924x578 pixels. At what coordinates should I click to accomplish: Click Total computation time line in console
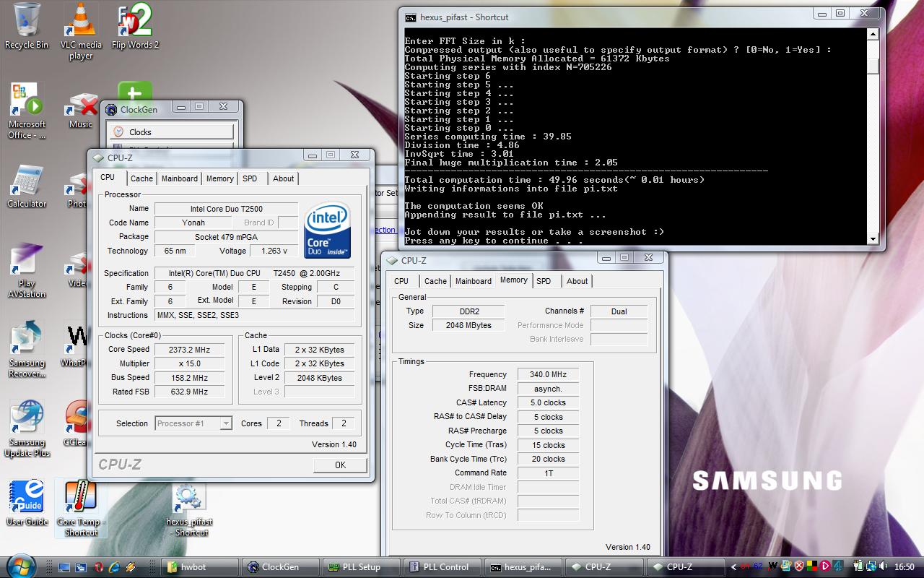pos(554,180)
